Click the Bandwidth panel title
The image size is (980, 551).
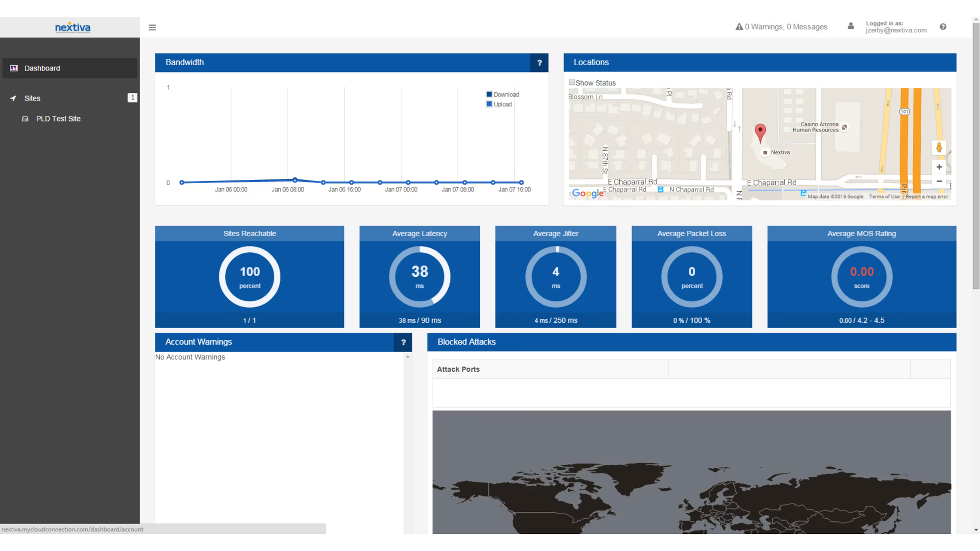tap(185, 63)
